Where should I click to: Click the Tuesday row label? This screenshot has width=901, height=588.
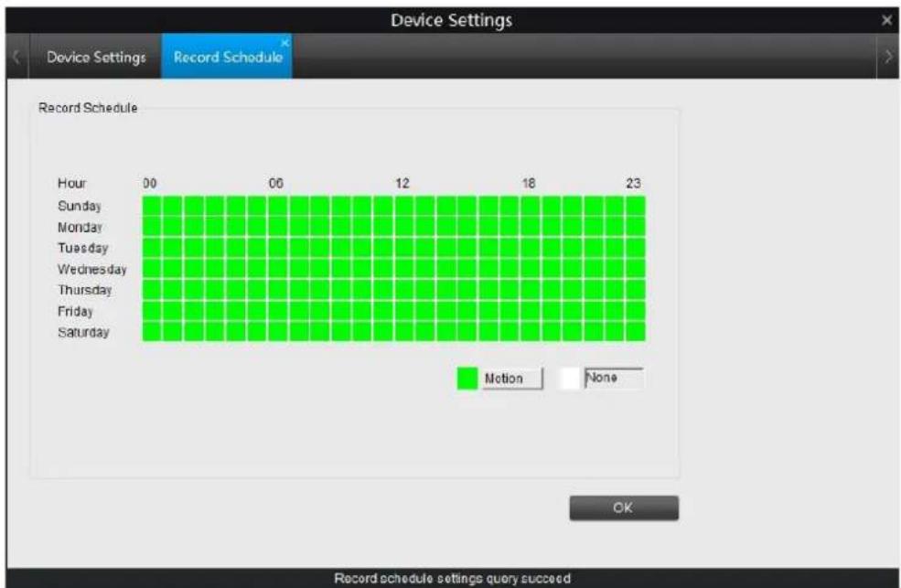(x=82, y=248)
